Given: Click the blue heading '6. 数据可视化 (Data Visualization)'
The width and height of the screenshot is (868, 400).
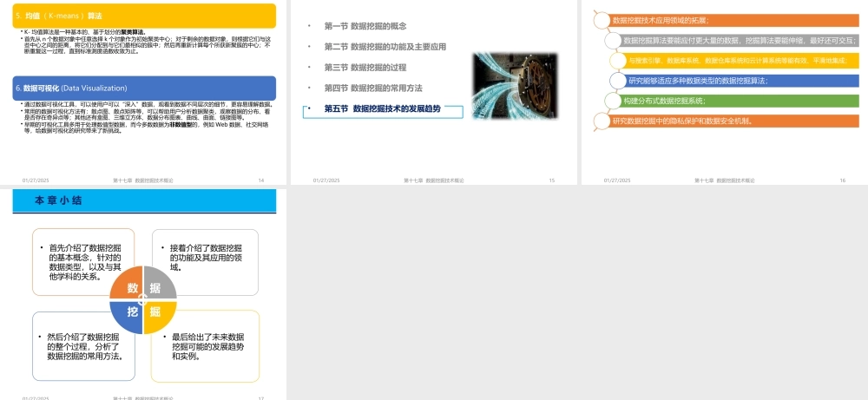Looking at the screenshot, I should coord(144,88).
